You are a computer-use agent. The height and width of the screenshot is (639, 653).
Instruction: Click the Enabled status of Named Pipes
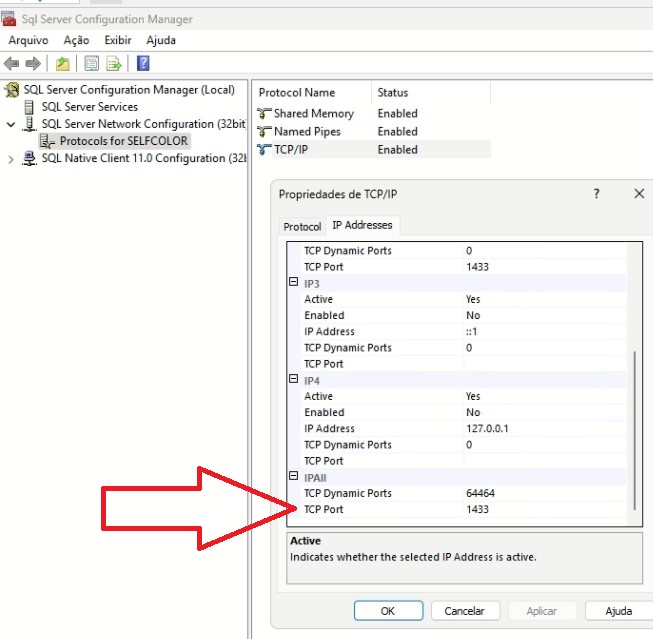(397, 132)
